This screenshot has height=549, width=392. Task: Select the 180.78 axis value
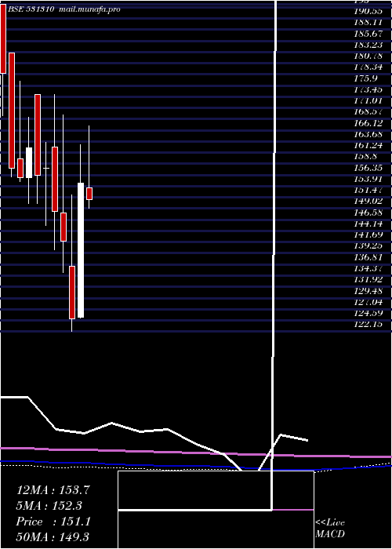368,56
